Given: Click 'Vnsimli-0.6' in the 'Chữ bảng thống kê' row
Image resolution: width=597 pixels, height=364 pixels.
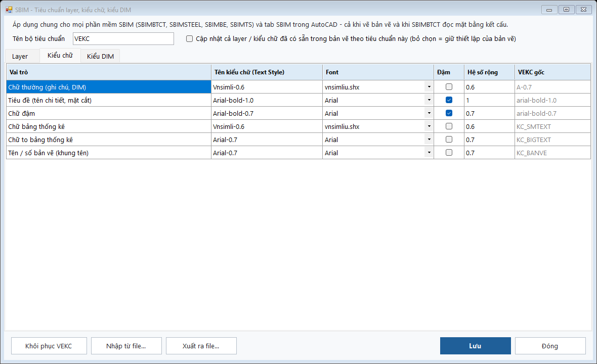Looking at the screenshot, I should [267, 126].
